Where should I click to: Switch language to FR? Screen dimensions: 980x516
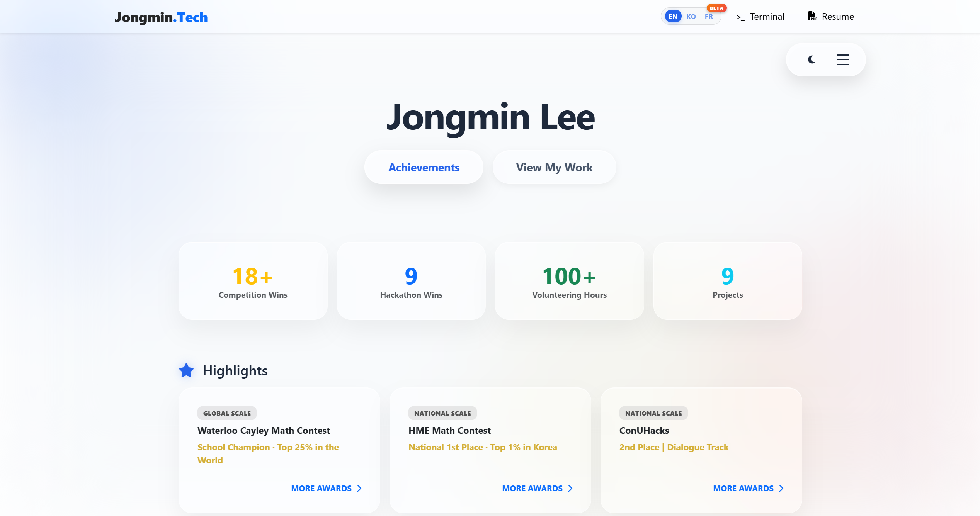point(709,17)
